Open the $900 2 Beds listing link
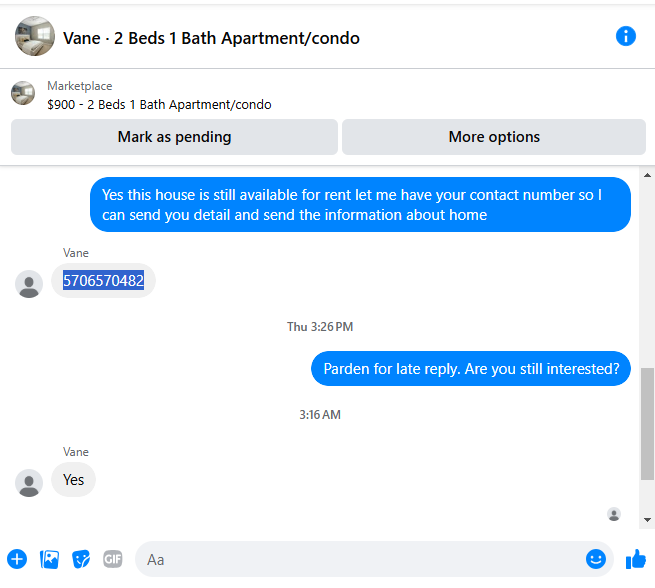This screenshot has width=655, height=588. pyautogui.click(x=159, y=104)
